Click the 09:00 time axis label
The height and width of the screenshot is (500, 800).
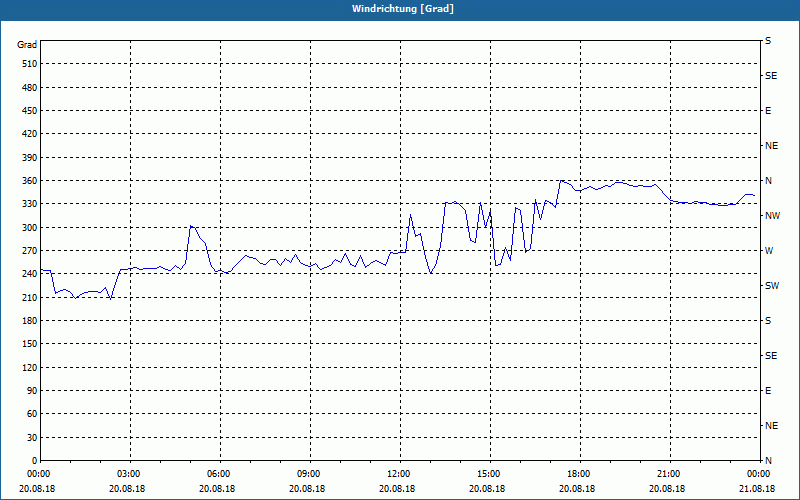(309, 474)
